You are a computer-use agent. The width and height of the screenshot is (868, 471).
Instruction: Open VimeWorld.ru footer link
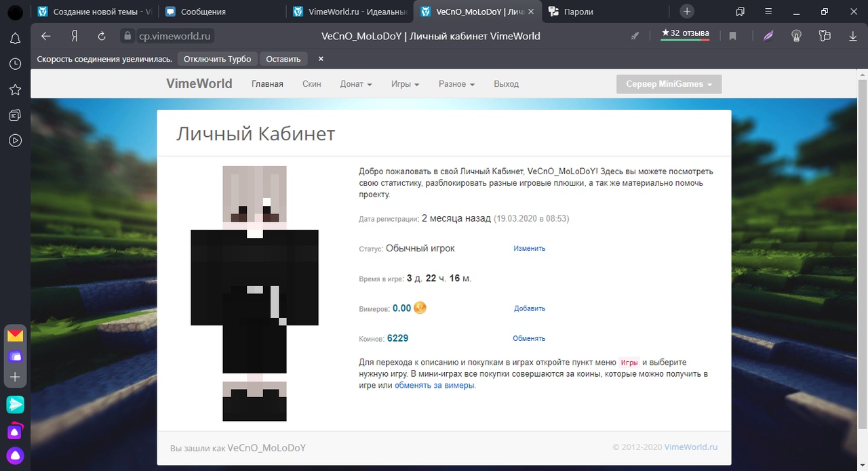click(691, 447)
